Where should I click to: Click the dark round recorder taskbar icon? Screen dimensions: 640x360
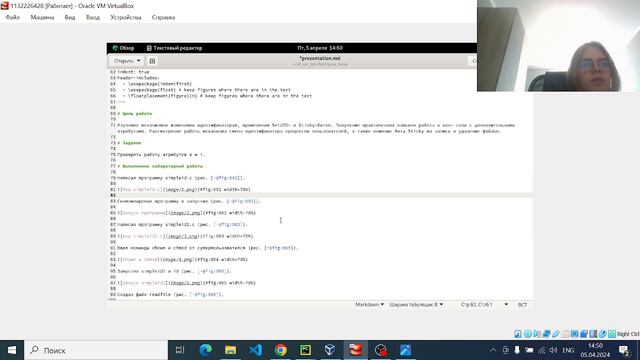[x=380, y=350]
